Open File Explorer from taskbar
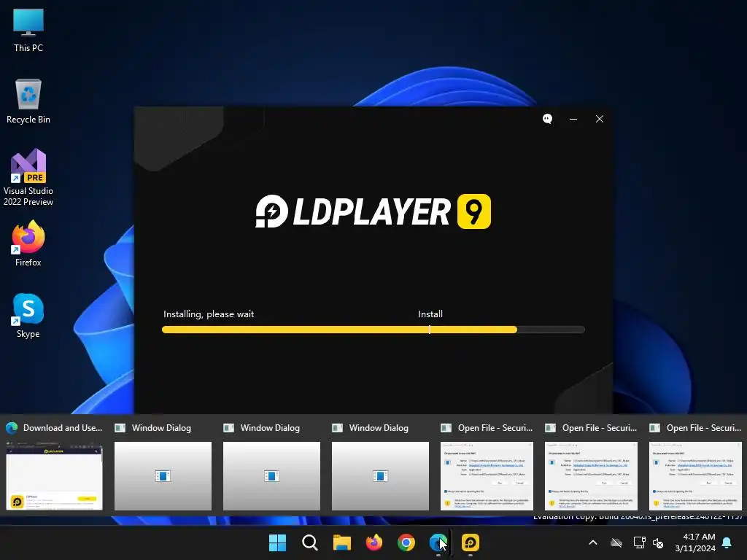 click(x=341, y=542)
